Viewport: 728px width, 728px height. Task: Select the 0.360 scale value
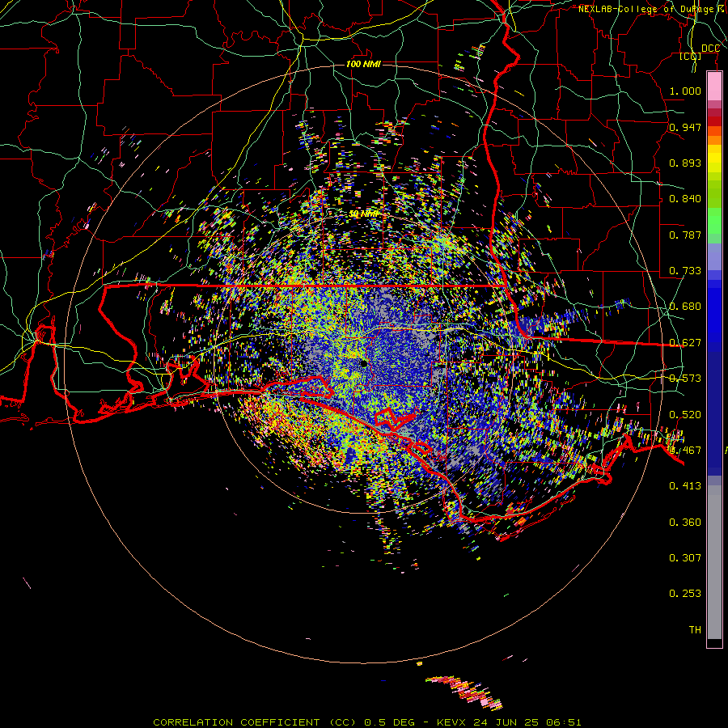pyautogui.click(x=685, y=523)
